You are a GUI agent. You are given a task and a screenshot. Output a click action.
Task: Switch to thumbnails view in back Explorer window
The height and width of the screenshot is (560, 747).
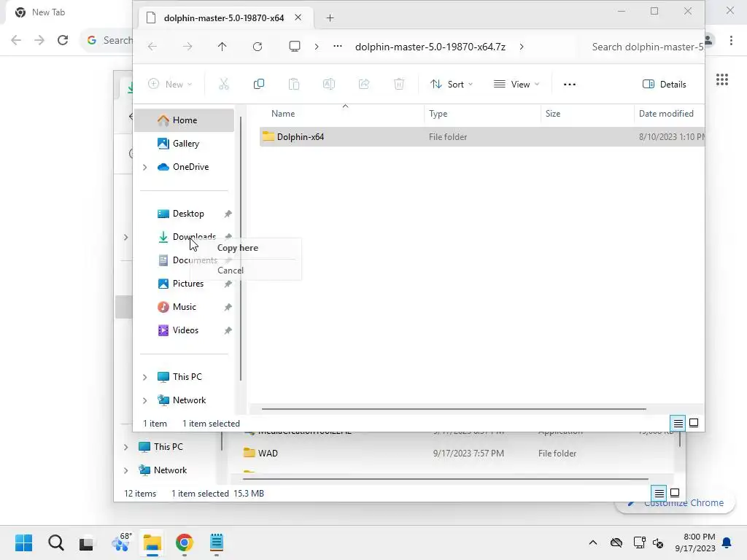(675, 493)
